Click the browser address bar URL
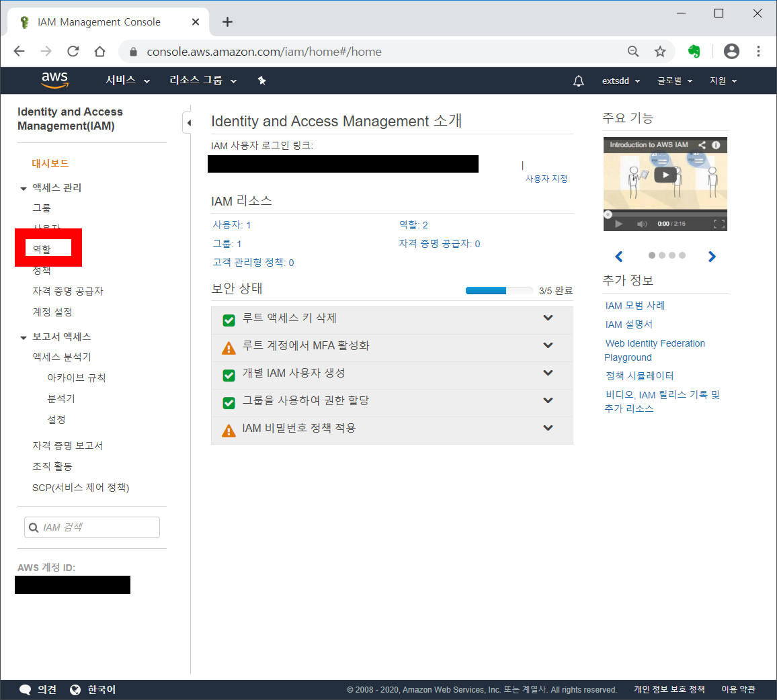 pyautogui.click(x=263, y=52)
